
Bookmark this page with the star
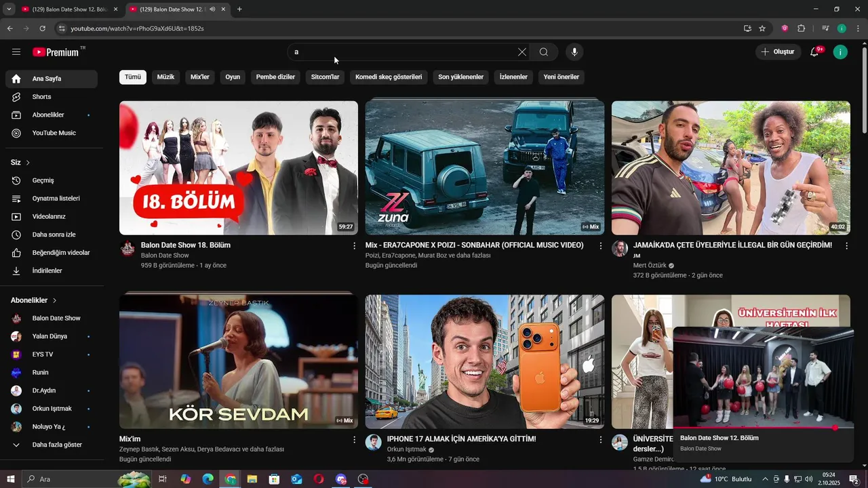762,28
